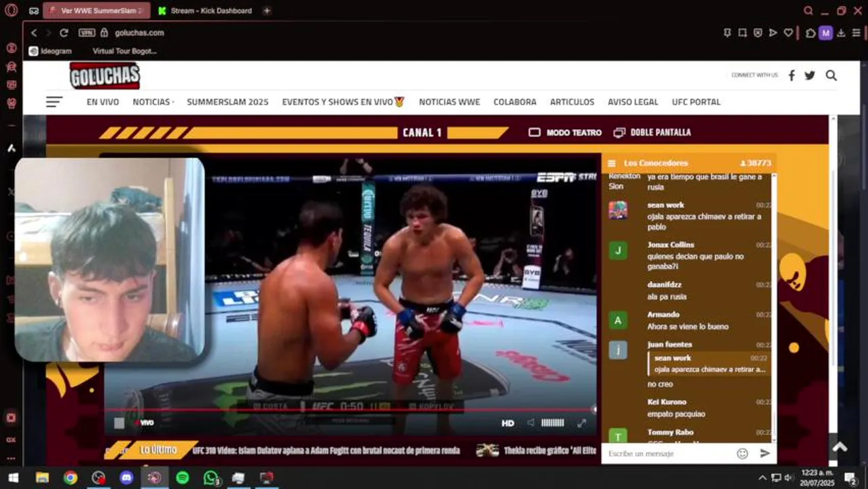Expand the system tray hidden icons chevron
This screenshot has width=868, height=489.
tap(762, 478)
